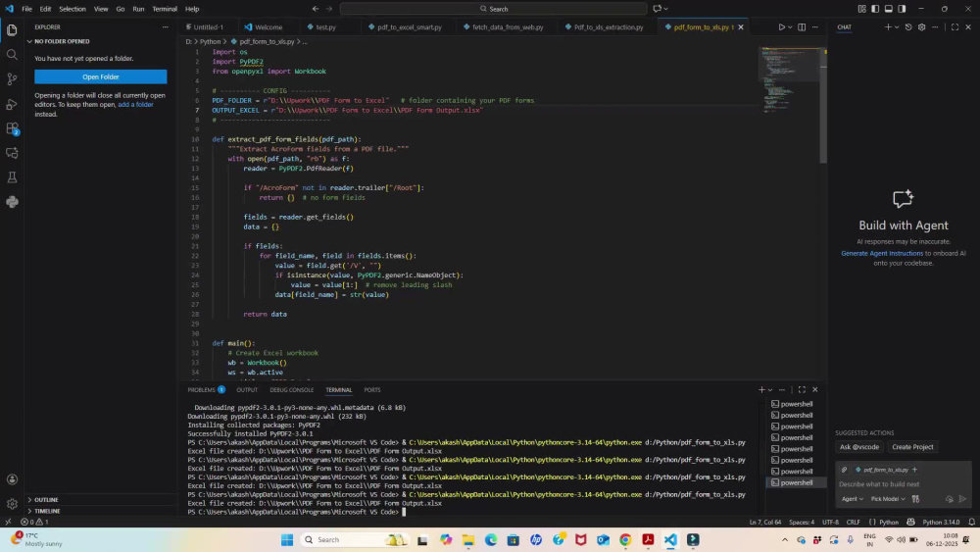
Task: Click the editor vertical scrollbar
Action: (x=823, y=106)
